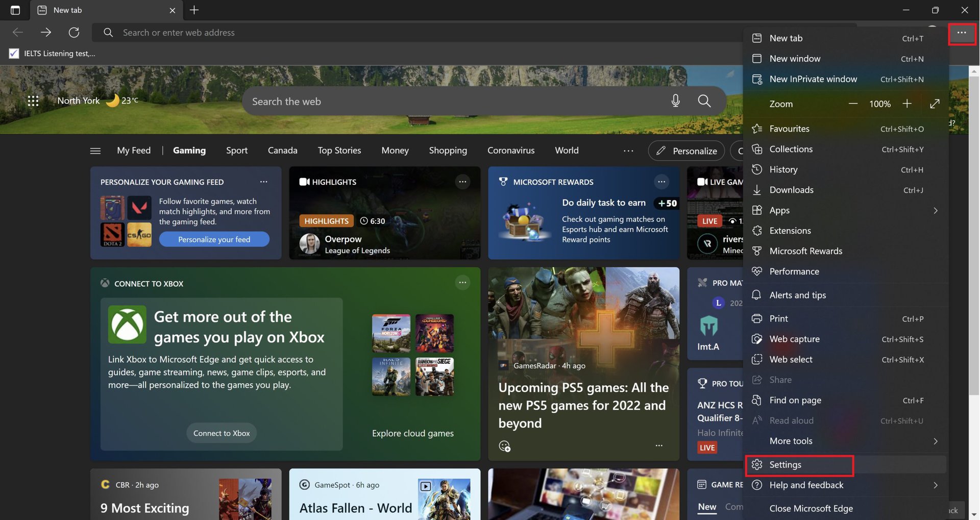The width and height of the screenshot is (980, 520).
Task: Expand the More tools submenu
Action: [x=845, y=441]
